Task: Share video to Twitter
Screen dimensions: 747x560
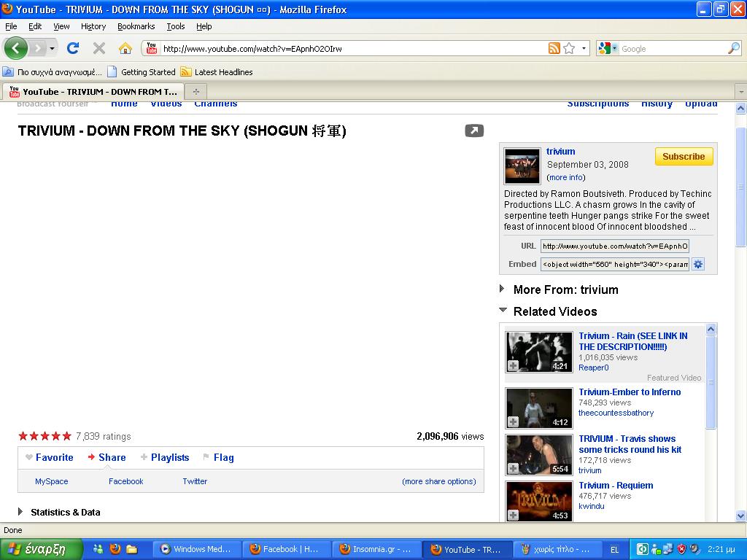Action: [195, 481]
